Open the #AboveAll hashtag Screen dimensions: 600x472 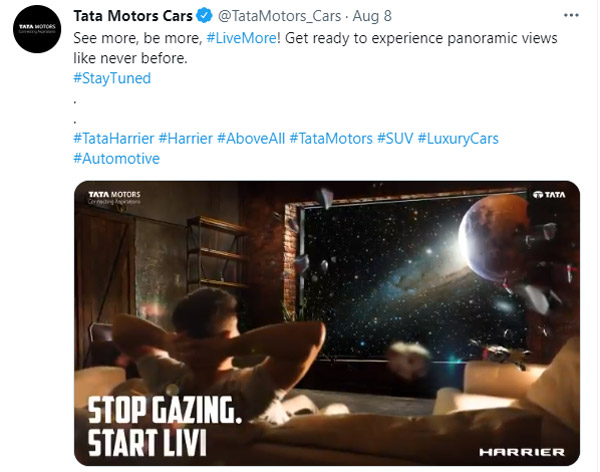[x=251, y=138]
